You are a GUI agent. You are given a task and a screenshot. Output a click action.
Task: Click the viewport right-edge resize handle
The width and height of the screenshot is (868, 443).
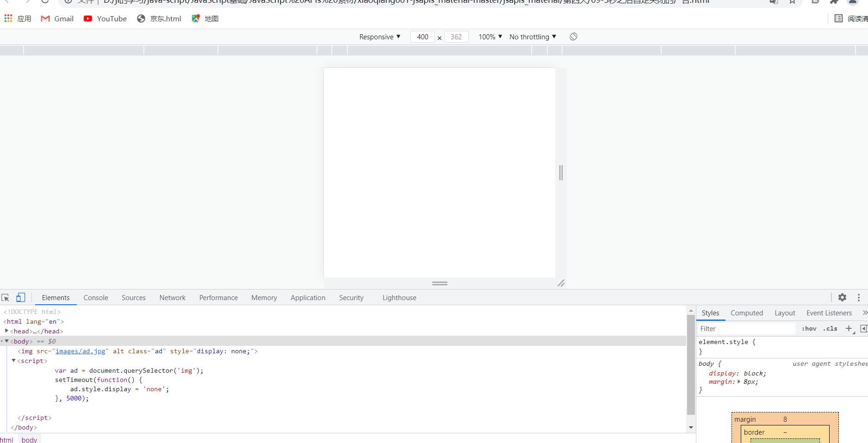click(x=561, y=172)
